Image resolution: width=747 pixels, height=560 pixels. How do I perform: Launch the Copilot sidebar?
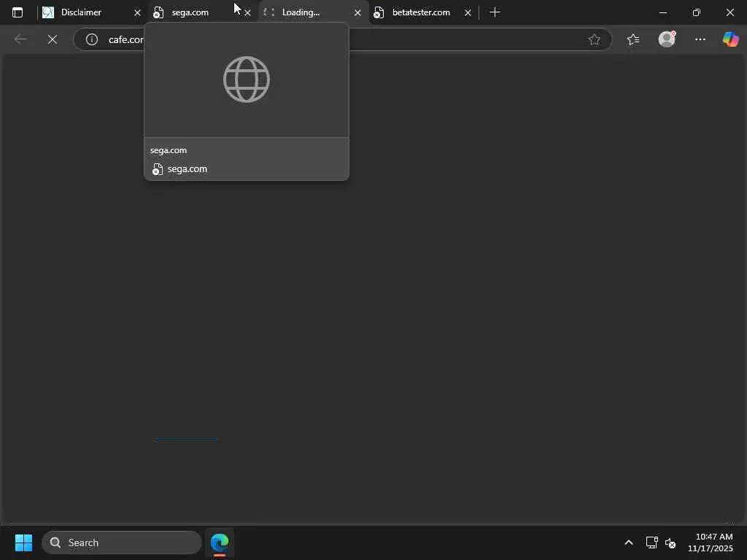click(731, 39)
